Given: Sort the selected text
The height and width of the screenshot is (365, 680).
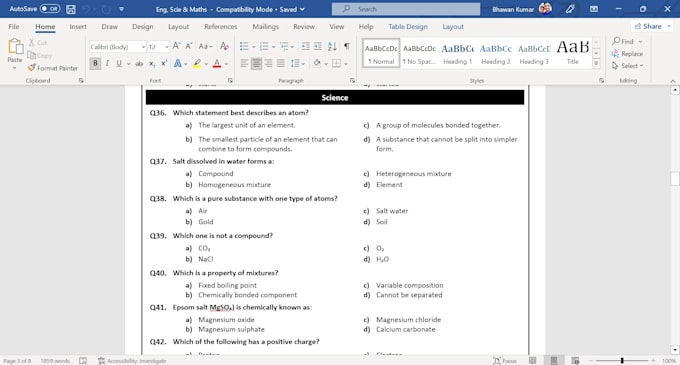Looking at the screenshot, I should [332, 46].
